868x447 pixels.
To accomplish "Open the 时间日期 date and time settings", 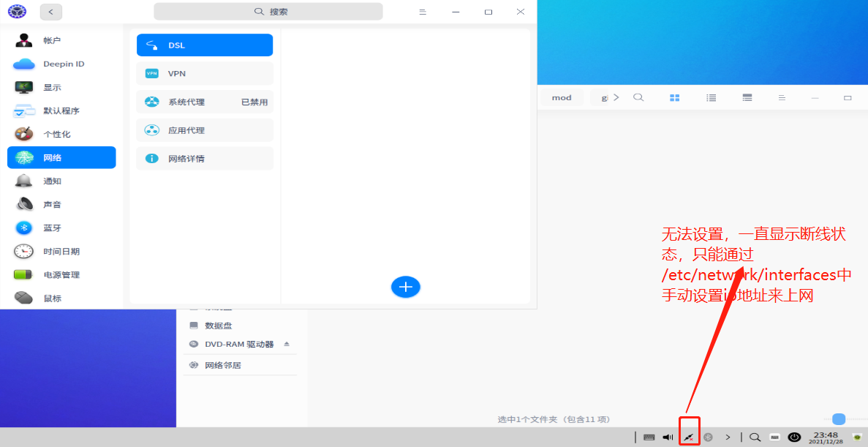I will (61, 252).
